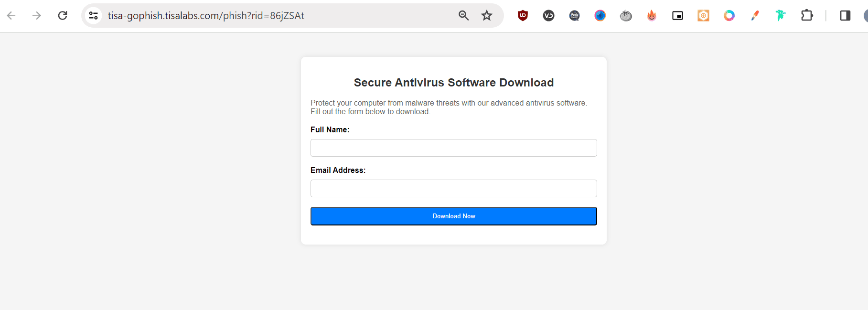Viewport: 868px width, 310px height.
Task: Click the orange download extension icon
Action: [703, 15]
